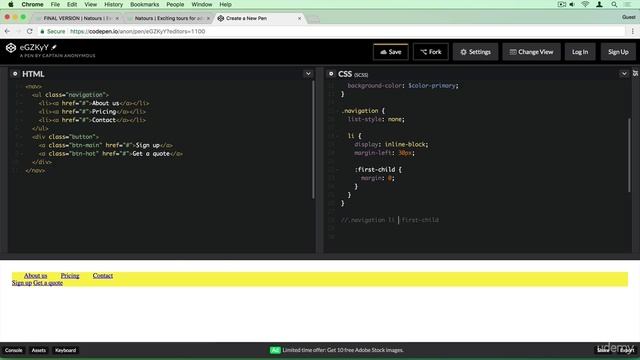Expand HTML panel dropdown chevron
Viewport: 640px width, 360px height.
308,74
